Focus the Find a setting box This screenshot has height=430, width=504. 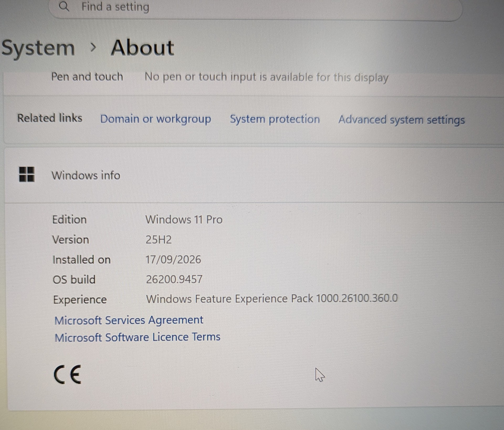pyautogui.click(x=256, y=8)
